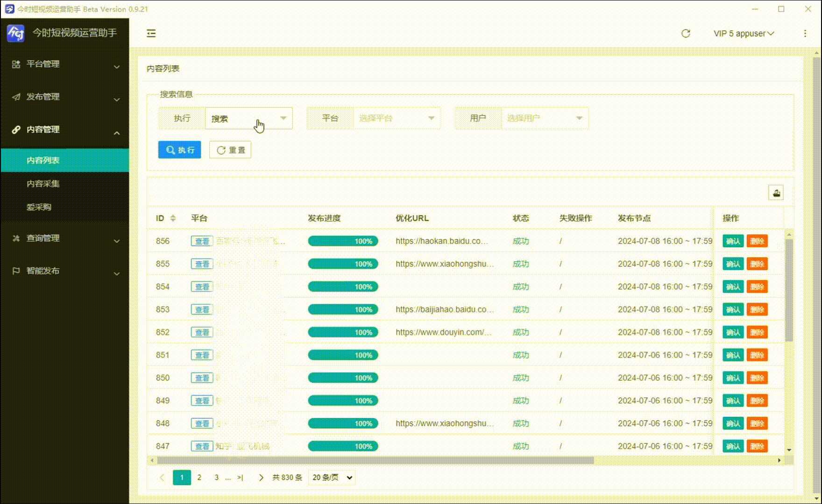Viewport: 822px width, 504px height.
Task: Click the refresh icon in top bar
Action: coord(685,33)
